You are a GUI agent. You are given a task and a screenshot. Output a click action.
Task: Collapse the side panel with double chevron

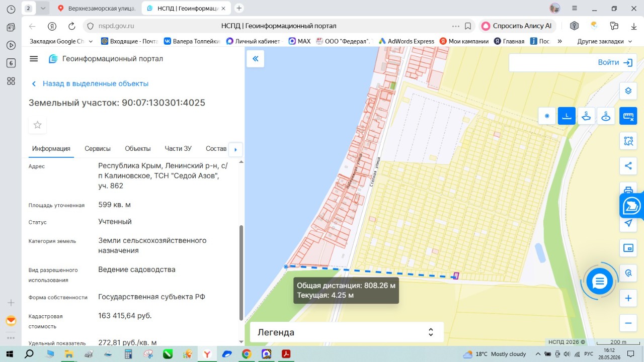(255, 59)
